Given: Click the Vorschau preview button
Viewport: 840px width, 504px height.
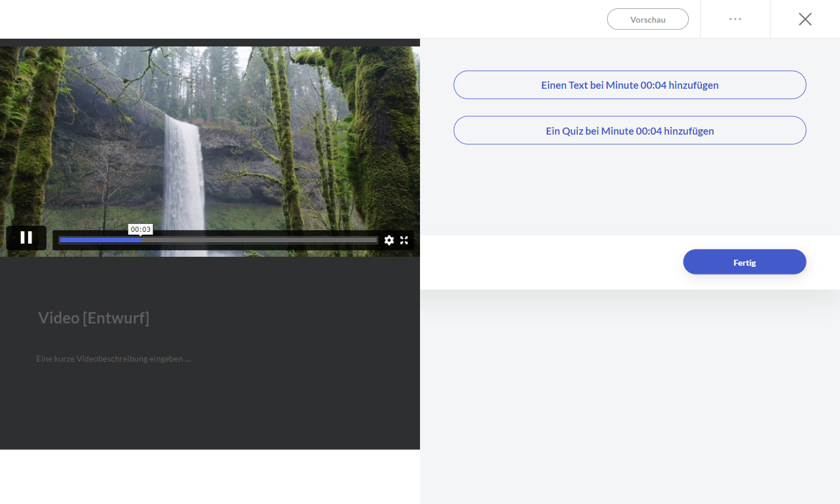Looking at the screenshot, I should point(648,19).
